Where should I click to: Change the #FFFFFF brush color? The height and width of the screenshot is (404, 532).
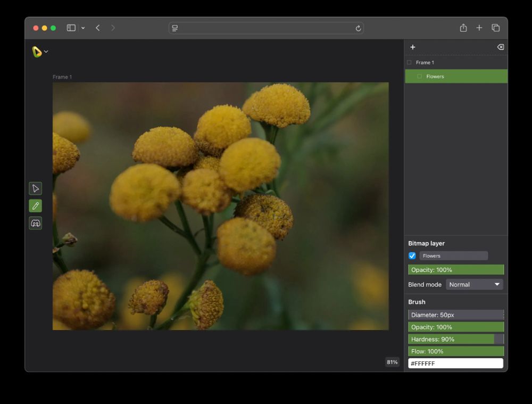point(456,363)
